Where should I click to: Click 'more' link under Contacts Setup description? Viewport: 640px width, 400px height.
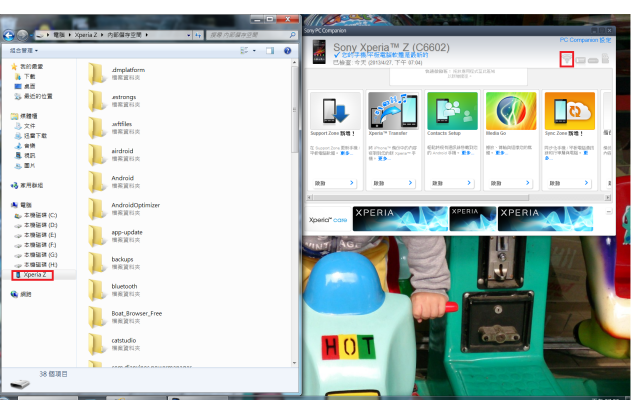coord(467,153)
